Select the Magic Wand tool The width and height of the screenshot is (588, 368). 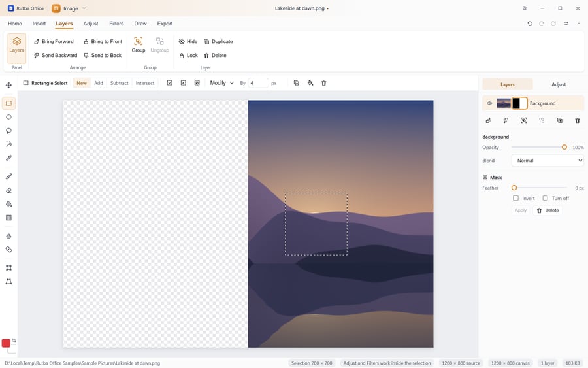point(8,144)
